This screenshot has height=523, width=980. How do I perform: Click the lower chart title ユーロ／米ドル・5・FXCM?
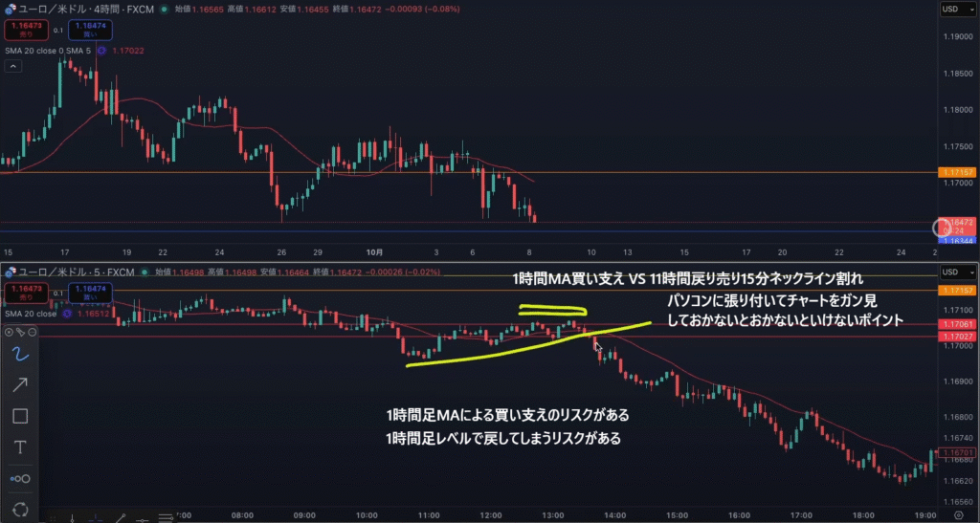pos(77,272)
